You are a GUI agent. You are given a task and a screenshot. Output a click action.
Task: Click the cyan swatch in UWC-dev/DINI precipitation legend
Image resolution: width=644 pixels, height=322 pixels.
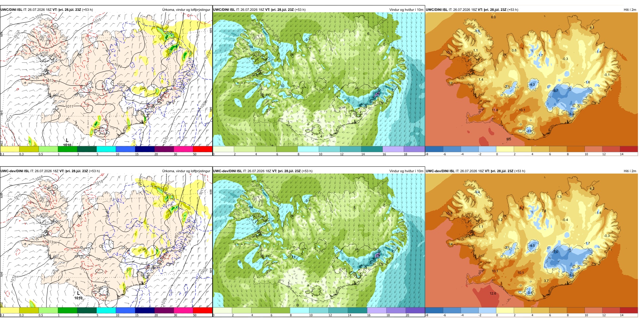pyautogui.click(x=106, y=310)
